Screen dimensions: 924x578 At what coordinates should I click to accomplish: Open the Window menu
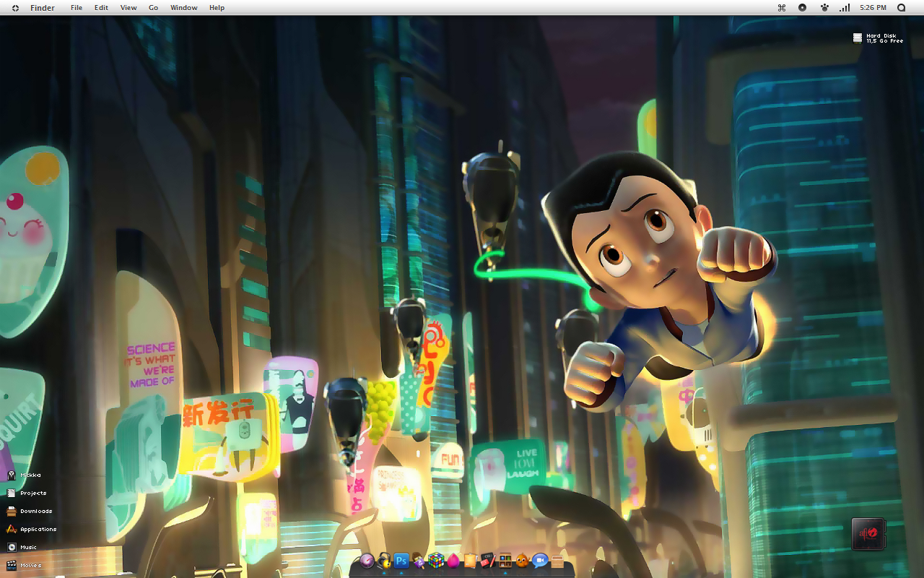click(184, 8)
